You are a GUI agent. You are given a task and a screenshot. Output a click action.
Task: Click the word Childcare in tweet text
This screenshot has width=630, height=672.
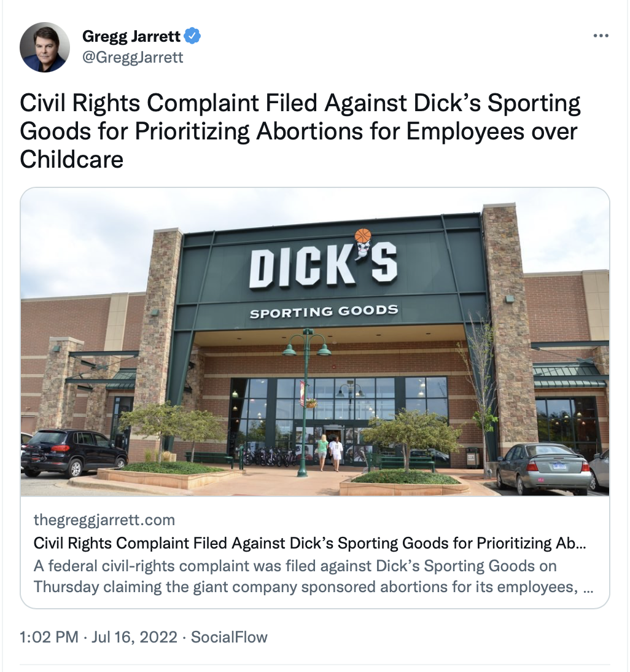coord(71,160)
